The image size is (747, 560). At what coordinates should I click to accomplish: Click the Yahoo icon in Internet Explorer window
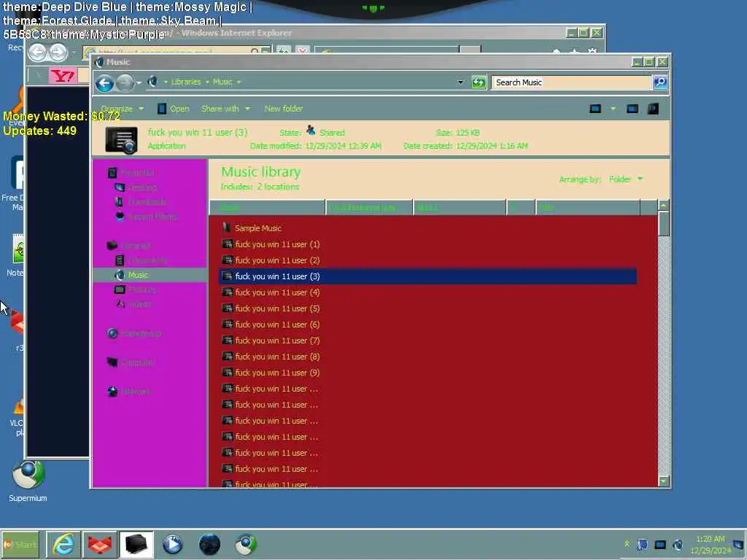point(63,76)
